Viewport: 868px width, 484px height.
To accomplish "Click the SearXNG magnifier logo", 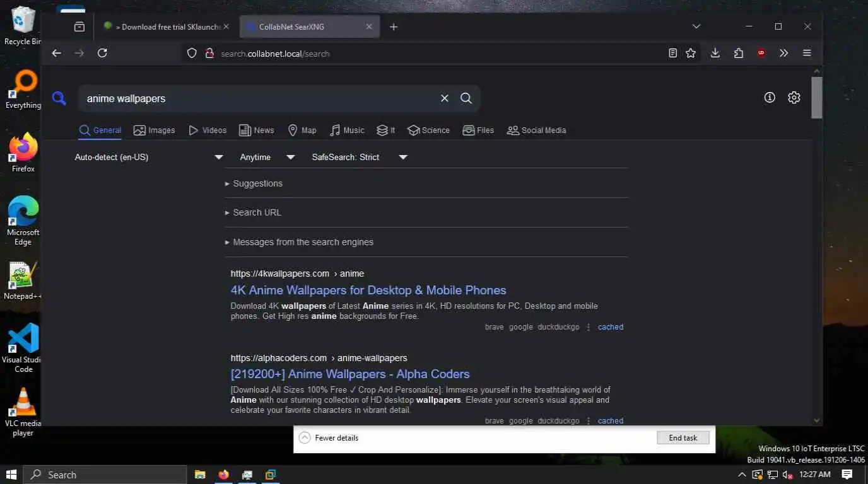I will [59, 98].
